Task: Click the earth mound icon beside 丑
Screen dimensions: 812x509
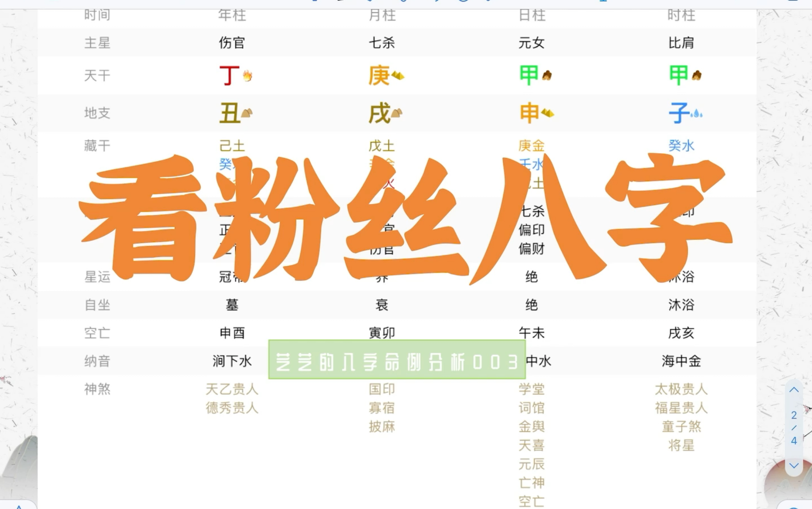Action: pos(246,113)
